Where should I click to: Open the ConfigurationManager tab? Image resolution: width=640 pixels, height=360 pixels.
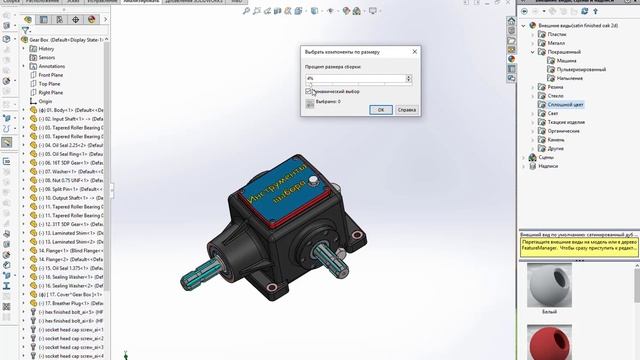point(60,19)
